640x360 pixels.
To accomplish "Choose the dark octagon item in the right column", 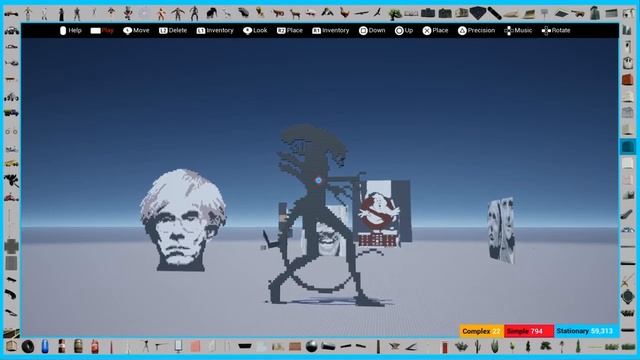I will (x=628, y=297).
